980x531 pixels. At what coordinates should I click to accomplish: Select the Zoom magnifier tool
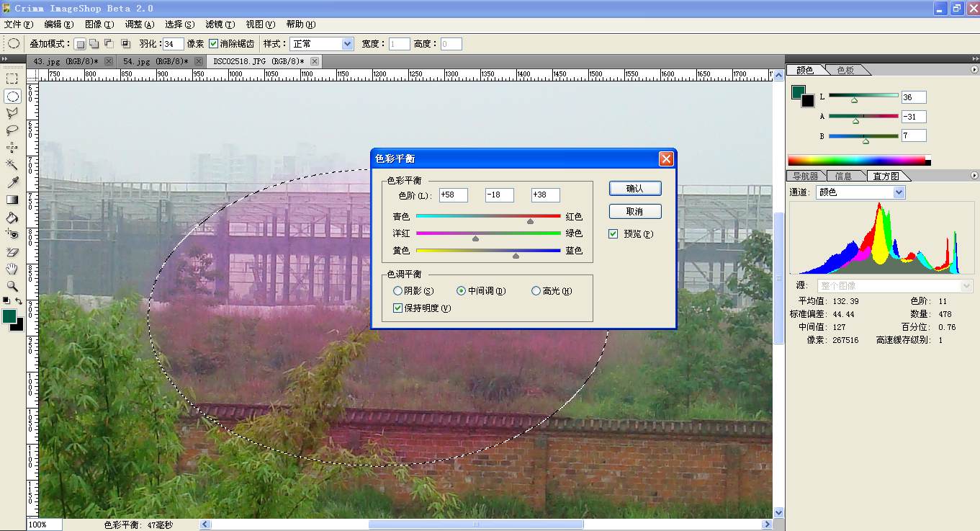pos(12,286)
